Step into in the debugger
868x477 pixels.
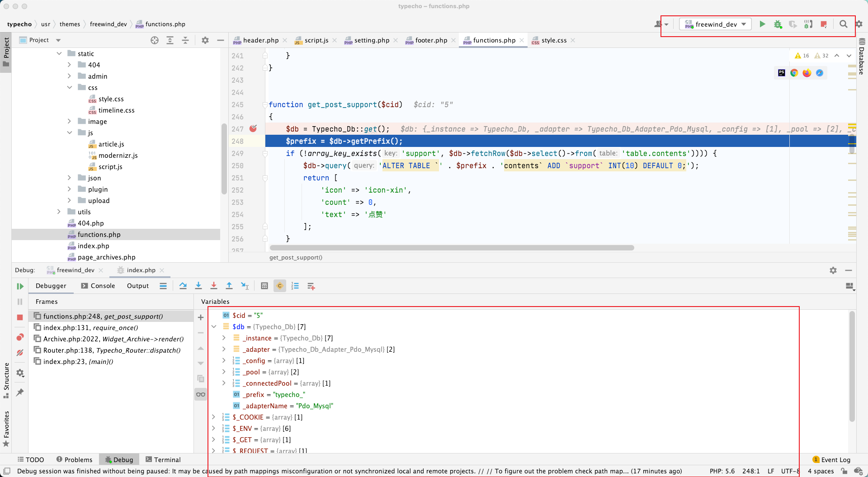(198, 286)
